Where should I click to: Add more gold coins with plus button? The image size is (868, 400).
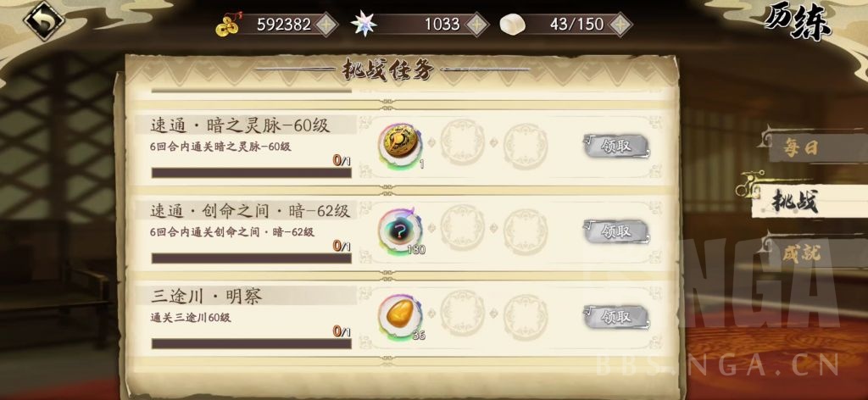326,25
